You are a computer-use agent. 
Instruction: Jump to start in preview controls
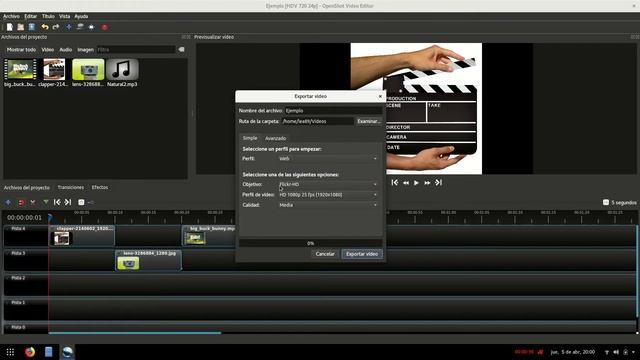click(395, 182)
